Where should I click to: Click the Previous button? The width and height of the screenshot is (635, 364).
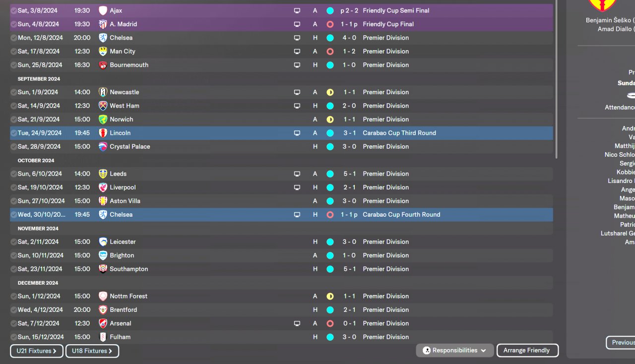[x=622, y=342]
